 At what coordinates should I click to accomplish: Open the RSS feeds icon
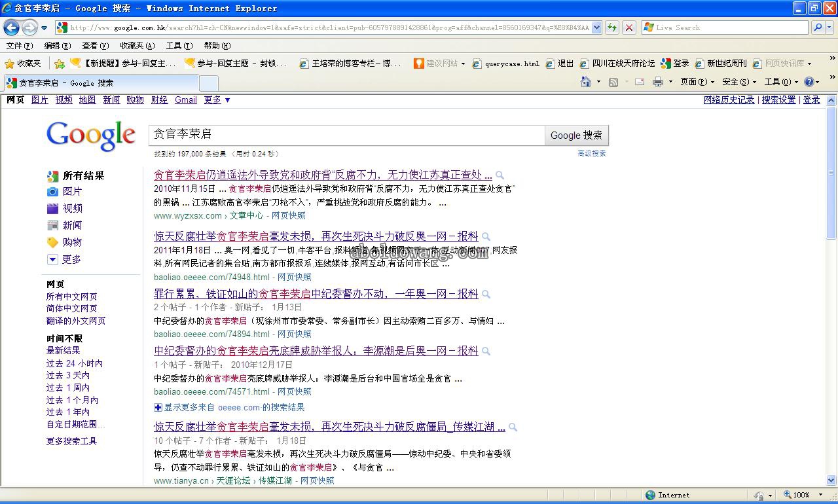coord(613,82)
